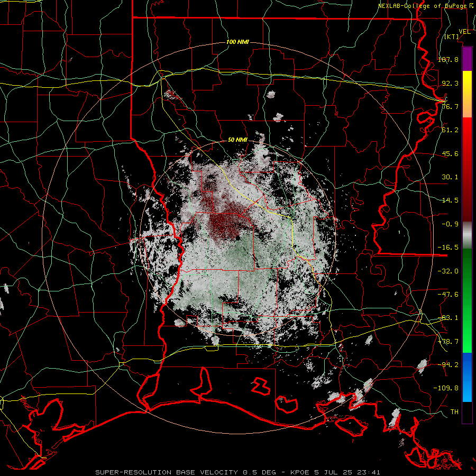476x476 pixels.
Task: Click the -32.0 velocity scale value
Action: tap(448, 271)
